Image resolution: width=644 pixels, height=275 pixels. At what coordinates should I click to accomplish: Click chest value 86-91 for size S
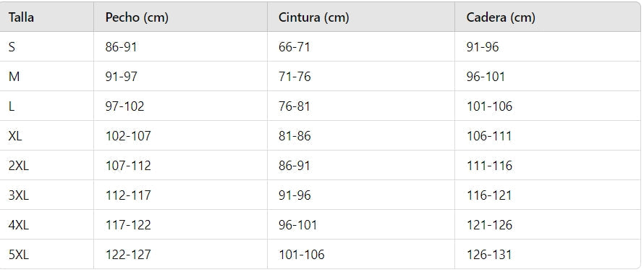pos(121,47)
